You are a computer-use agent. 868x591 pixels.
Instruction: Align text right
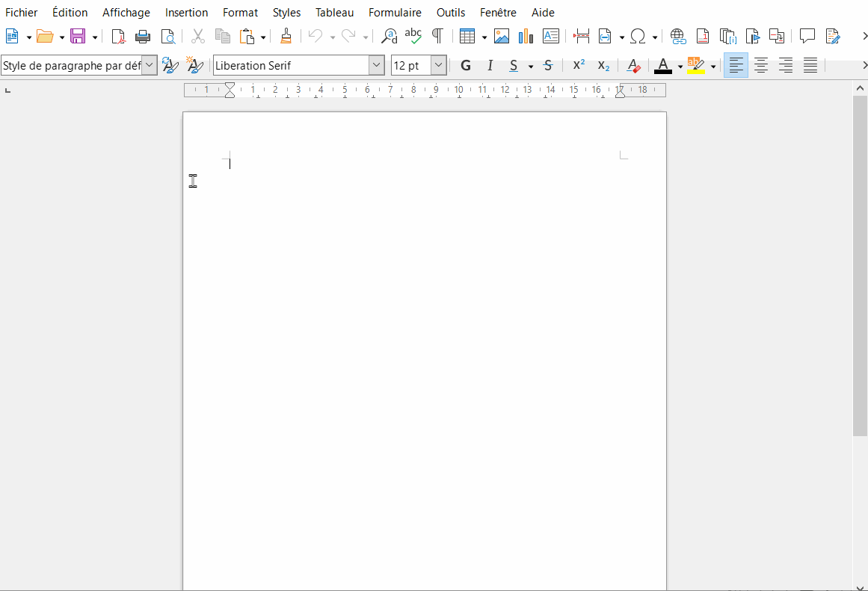pyautogui.click(x=786, y=66)
